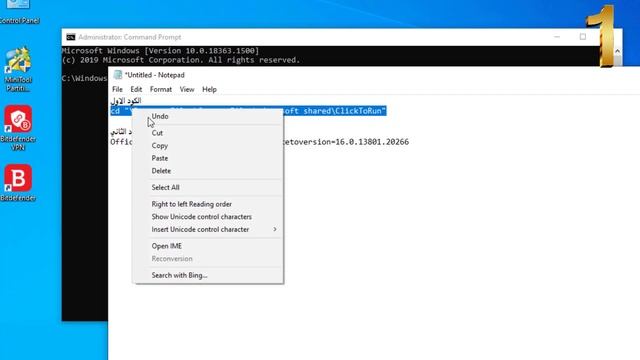Click the Command Prompt title bar icon
Viewport: 640px width, 360px height.
71,37
